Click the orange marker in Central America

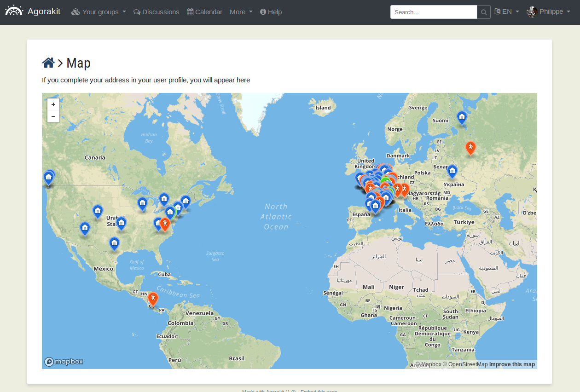click(x=153, y=299)
